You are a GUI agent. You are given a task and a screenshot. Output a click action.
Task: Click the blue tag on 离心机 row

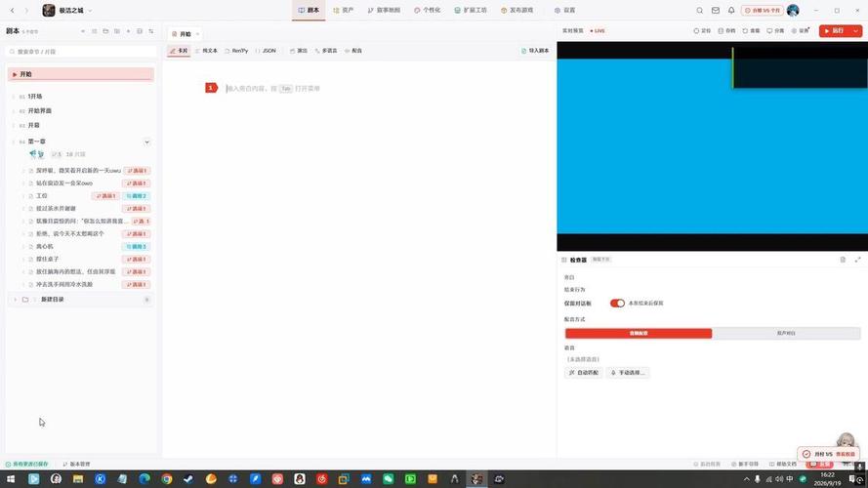(x=136, y=246)
